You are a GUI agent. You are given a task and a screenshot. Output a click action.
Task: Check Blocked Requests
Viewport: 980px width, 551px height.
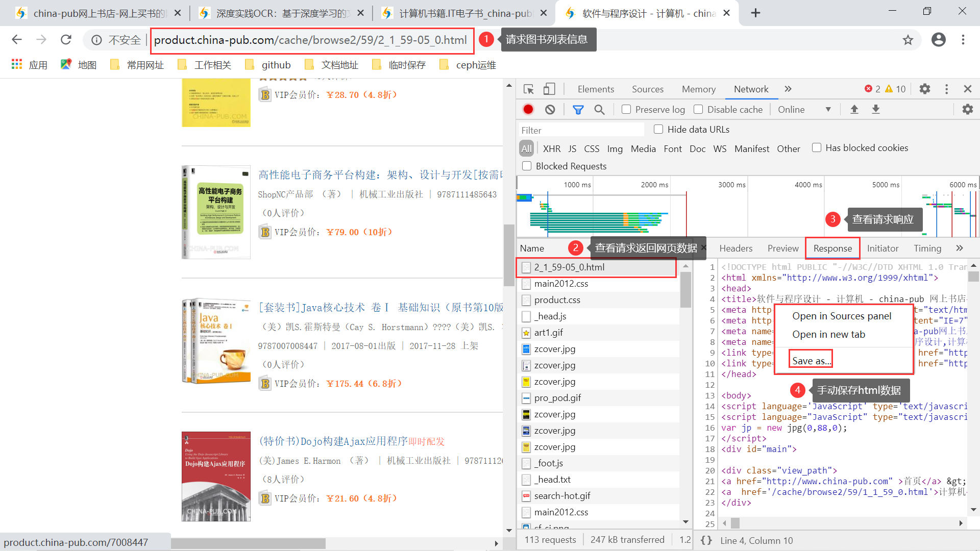click(527, 166)
